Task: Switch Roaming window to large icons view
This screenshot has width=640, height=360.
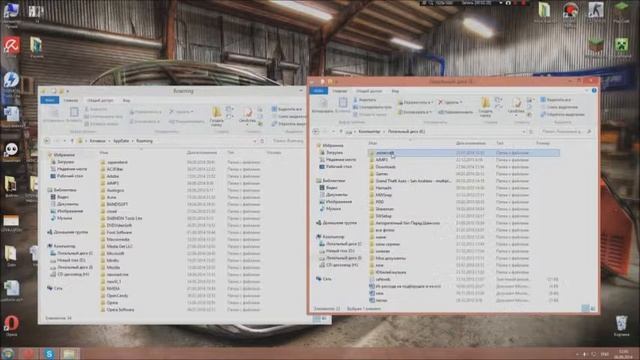Action: pyautogui.click(x=324, y=318)
